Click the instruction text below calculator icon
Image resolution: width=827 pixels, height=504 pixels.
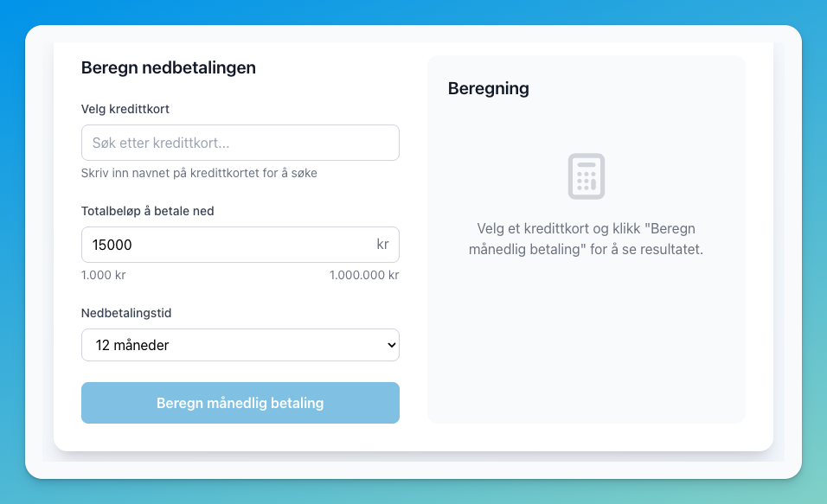[587, 239]
